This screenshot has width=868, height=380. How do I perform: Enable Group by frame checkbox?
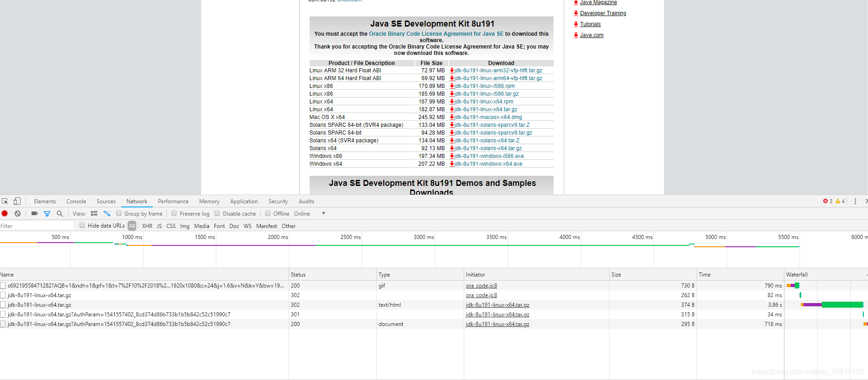118,213
